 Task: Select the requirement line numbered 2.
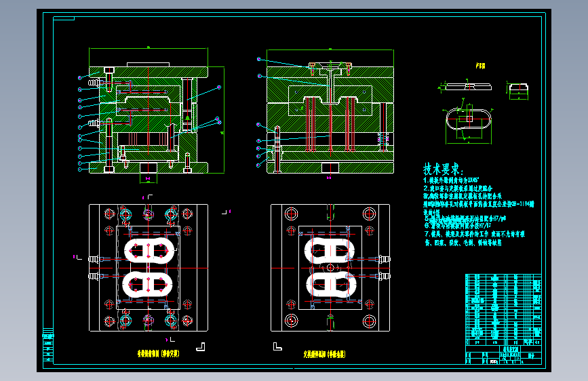[458, 188]
